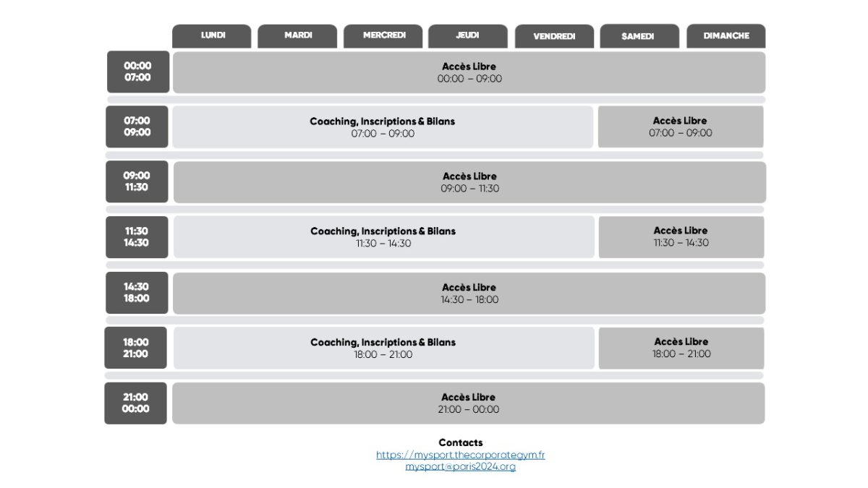Image resolution: width=868 pixels, height=488 pixels.
Task: Click the JEUDI day header
Action: click(x=467, y=36)
